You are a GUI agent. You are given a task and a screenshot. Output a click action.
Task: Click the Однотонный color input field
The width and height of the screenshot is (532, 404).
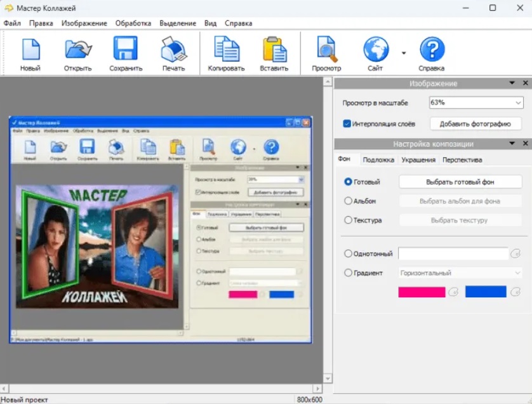(x=453, y=253)
